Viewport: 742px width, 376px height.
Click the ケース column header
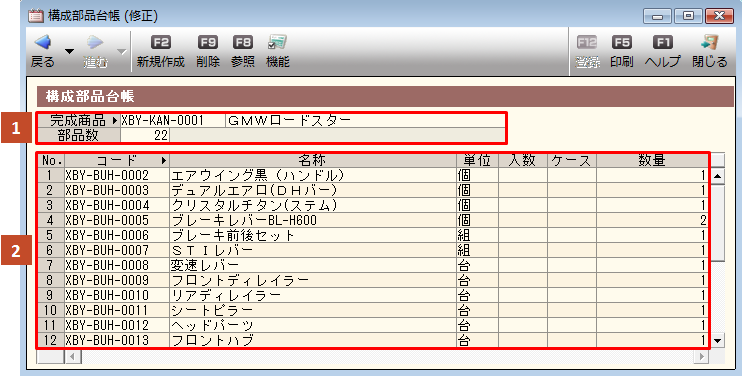coord(572,160)
